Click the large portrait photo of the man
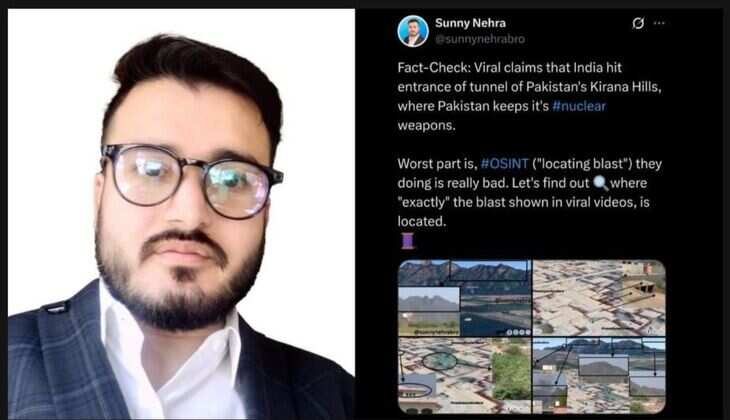This screenshot has width=730, height=420. (x=181, y=214)
